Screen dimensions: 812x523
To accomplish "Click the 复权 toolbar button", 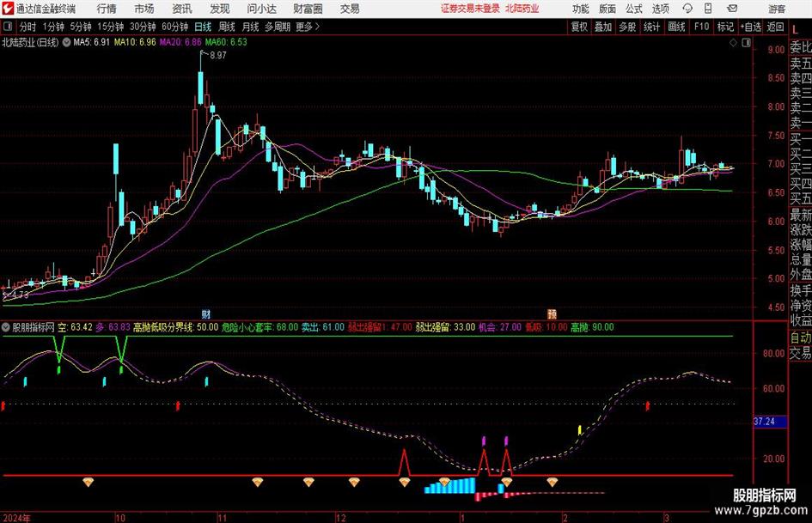I will click(579, 27).
